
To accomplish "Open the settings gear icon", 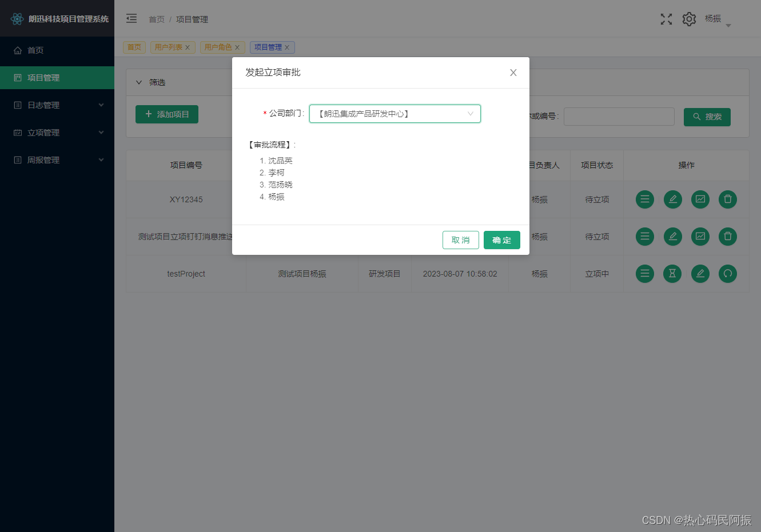I will pos(689,19).
